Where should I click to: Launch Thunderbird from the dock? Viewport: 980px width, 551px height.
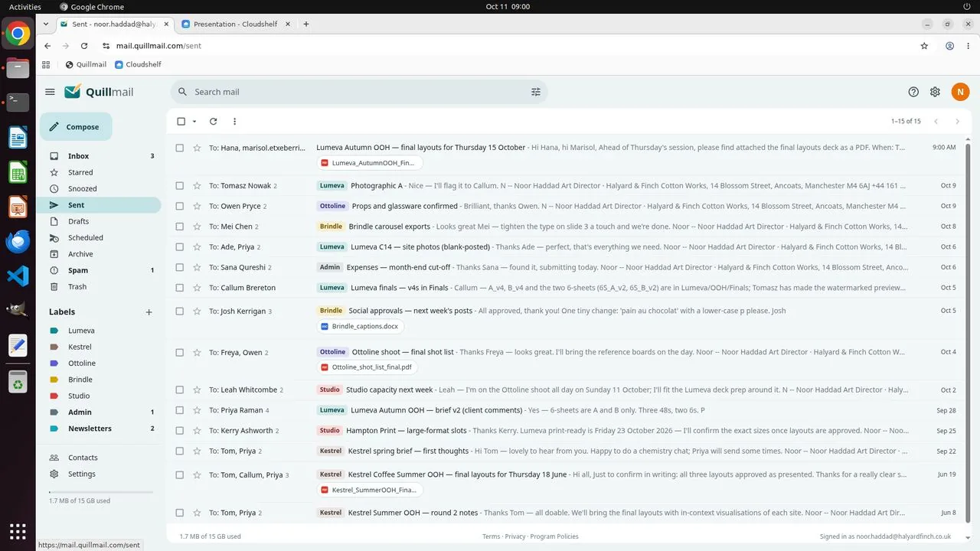pyautogui.click(x=18, y=241)
